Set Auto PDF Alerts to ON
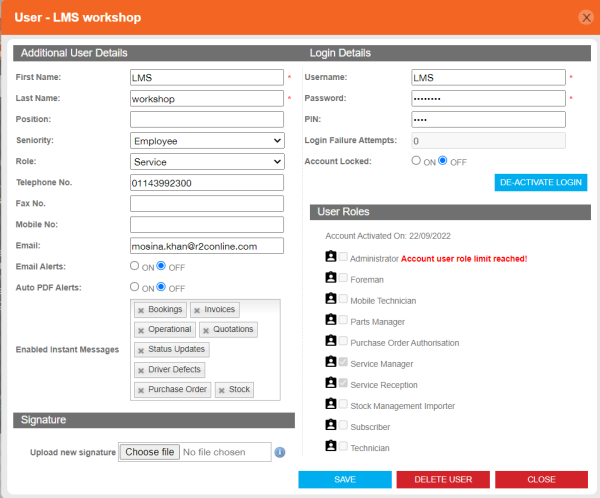The image size is (600, 498). pyautogui.click(x=135, y=287)
